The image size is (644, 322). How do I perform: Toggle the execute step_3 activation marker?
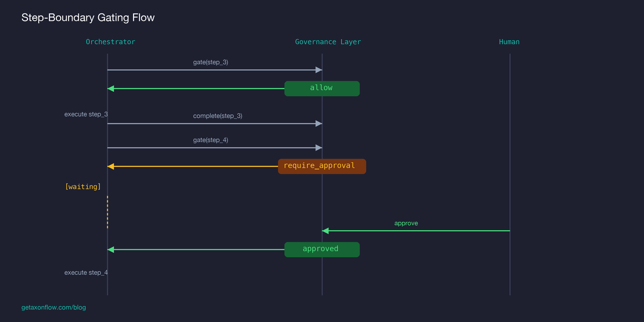pyautogui.click(x=86, y=114)
